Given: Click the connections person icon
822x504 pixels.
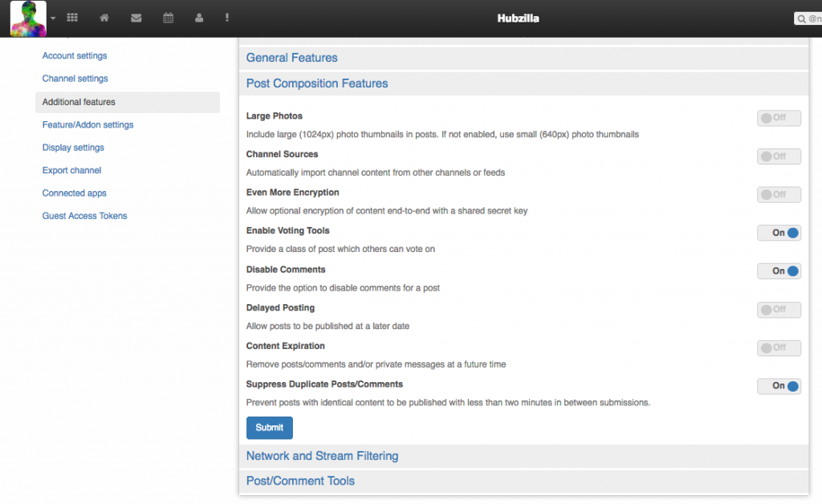Looking at the screenshot, I should (199, 18).
